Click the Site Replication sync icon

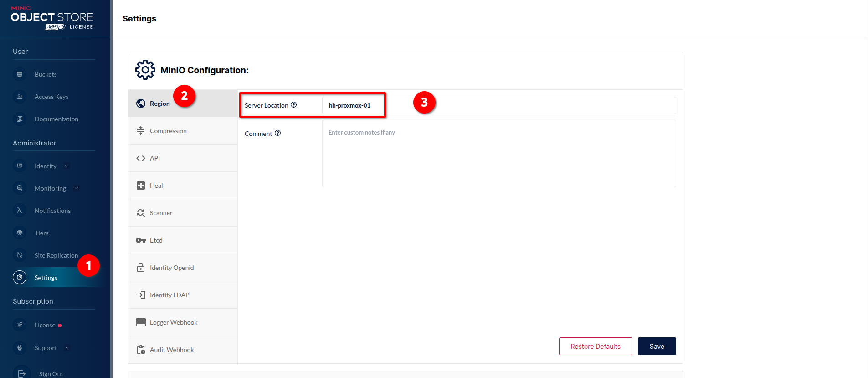tap(20, 255)
